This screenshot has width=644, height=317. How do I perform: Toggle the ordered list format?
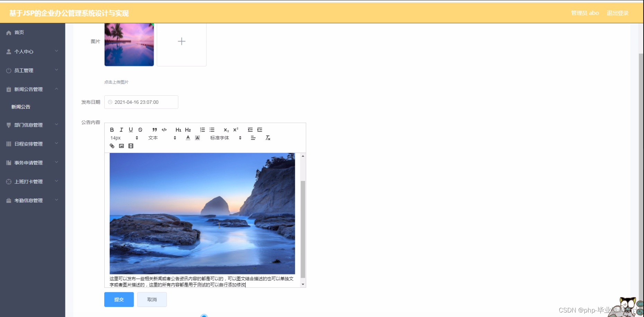202,130
